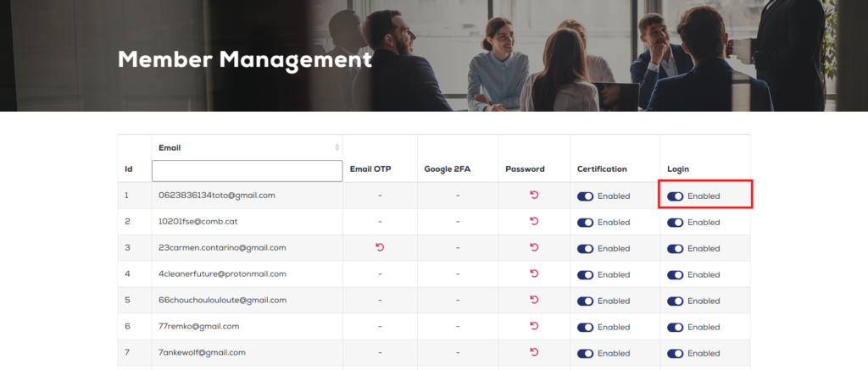Toggle Login for 0623836134toto@gmail.com

pyautogui.click(x=676, y=196)
